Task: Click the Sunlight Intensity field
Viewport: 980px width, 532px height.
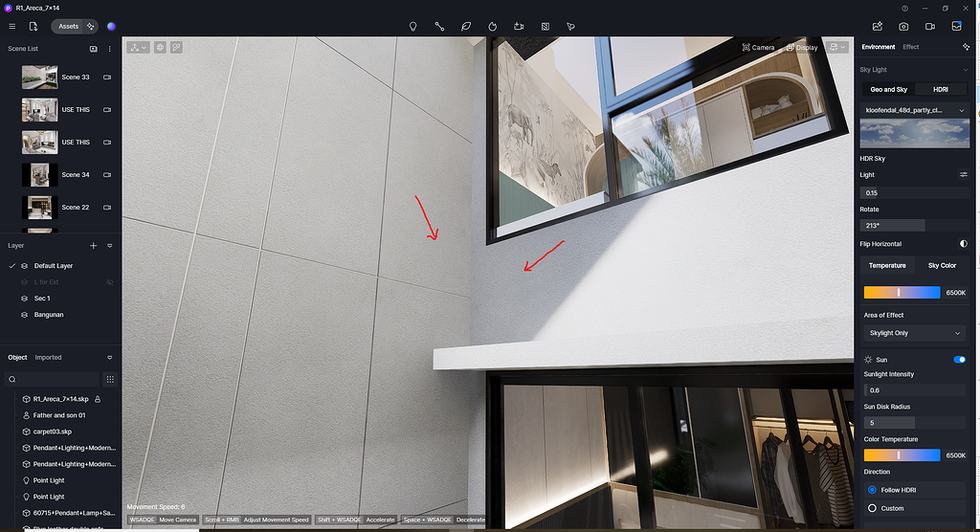Action: [x=914, y=390]
